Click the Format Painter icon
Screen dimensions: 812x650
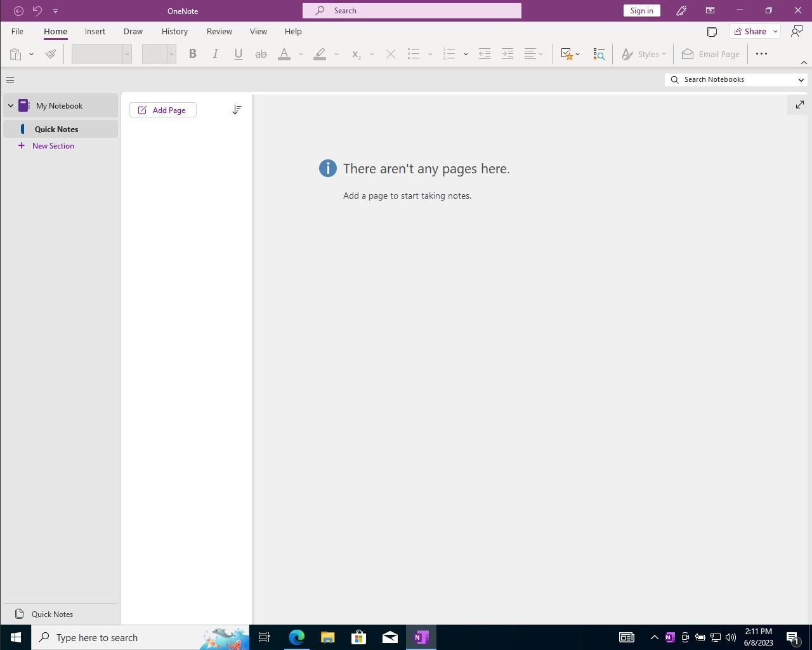[51, 54]
